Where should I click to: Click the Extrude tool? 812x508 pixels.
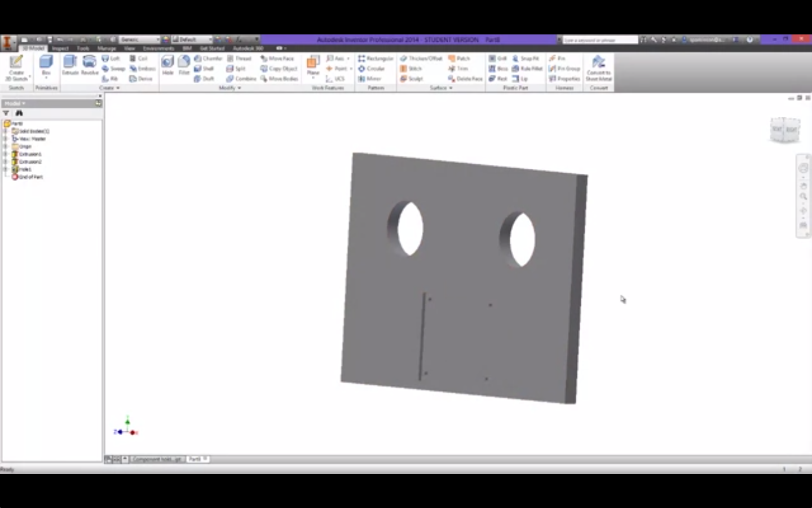pos(70,66)
